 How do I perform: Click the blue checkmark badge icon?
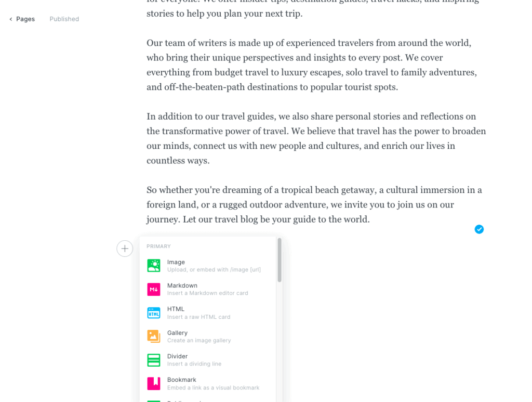click(x=479, y=229)
